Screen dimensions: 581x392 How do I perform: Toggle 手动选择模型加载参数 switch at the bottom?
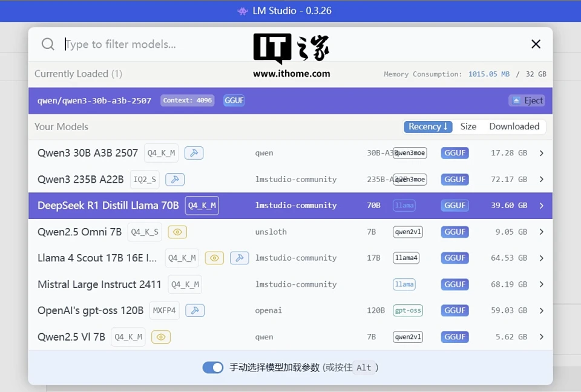pos(213,367)
